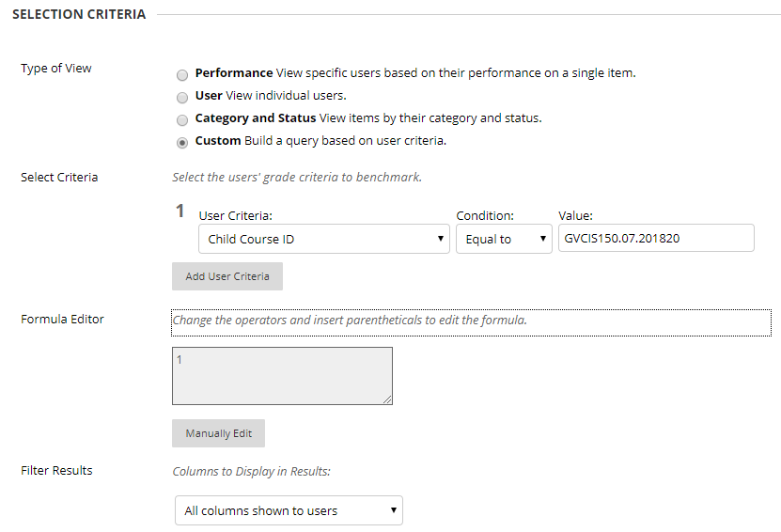Screen dimensions: 781x532
Task: Click the Value field containing GVCIS150.07.201820
Action: pos(655,239)
